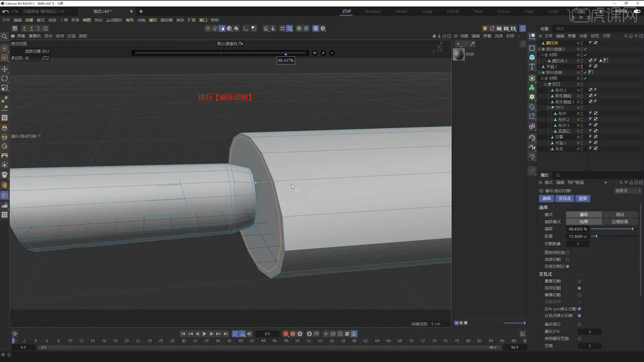The width and height of the screenshot is (644, 362).
Task: Click the 造型 tab button in attributes
Action: tap(583, 198)
